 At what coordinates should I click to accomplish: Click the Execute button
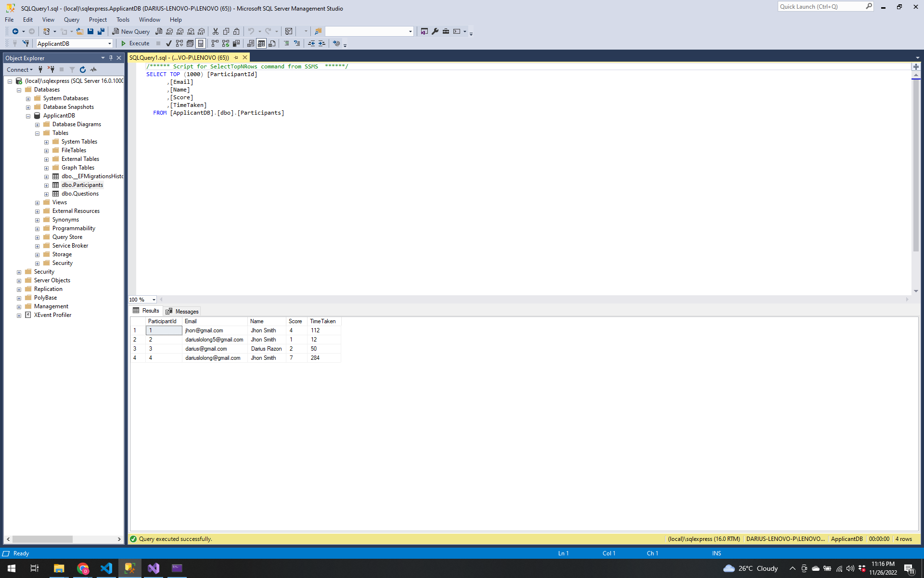click(x=135, y=43)
